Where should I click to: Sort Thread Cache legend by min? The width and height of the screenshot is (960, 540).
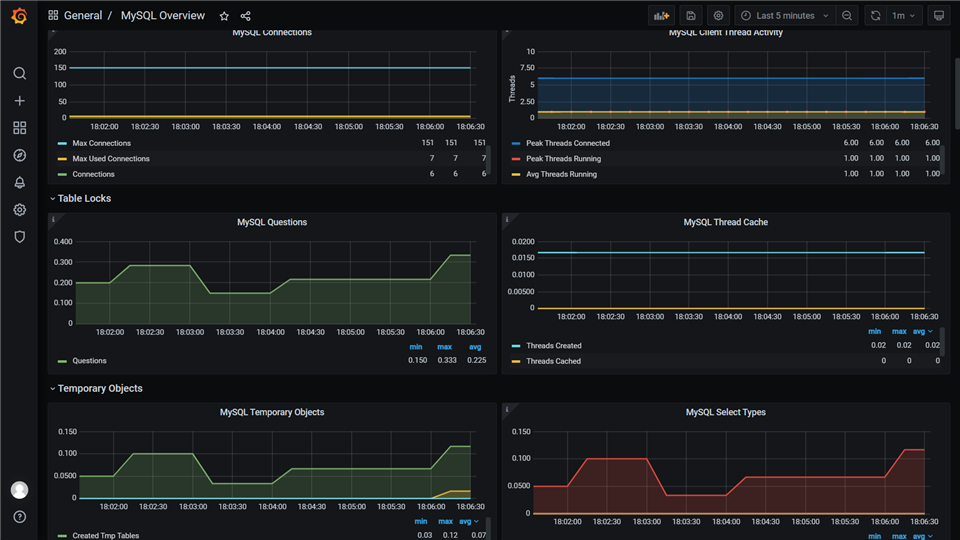click(874, 331)
